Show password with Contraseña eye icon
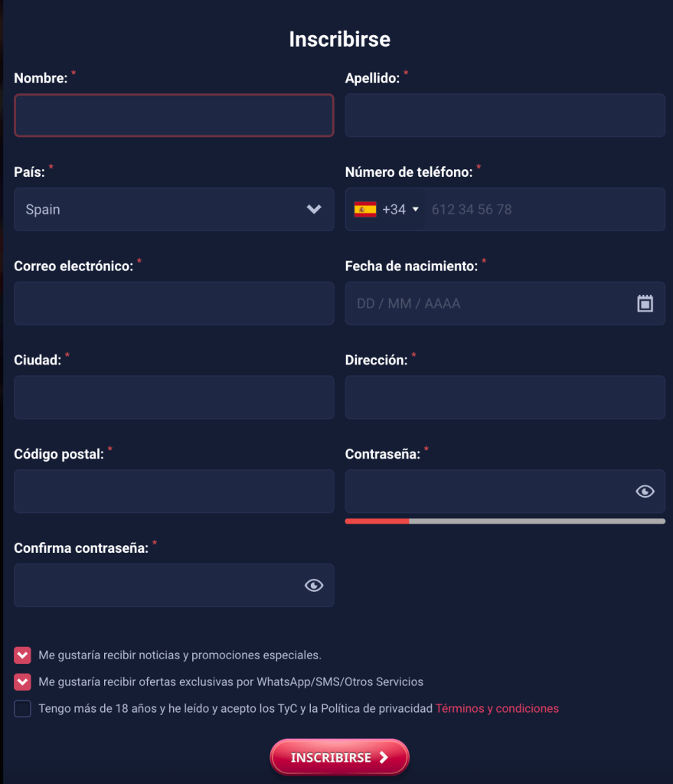Viewport: 673px width, 784px height. coord(645,492)
